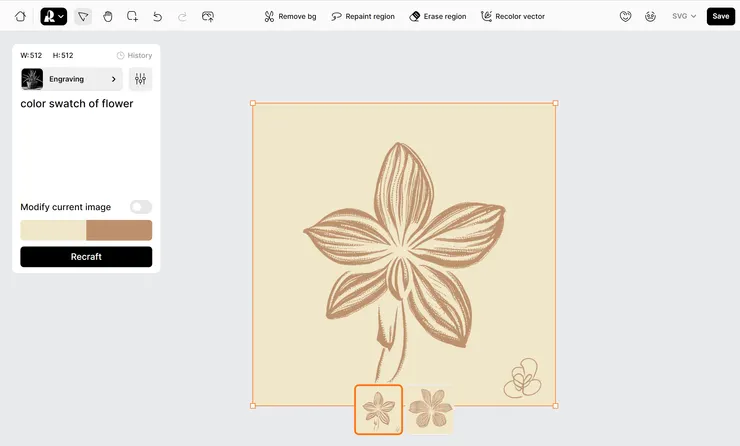The height and width of the screenshot is (446, 740).
Task: Go to the home icon
Action: 20,17
